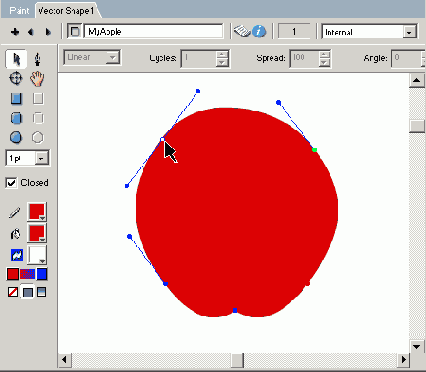The height and width of the screenshot is (372, 426).
Task: Decrease the Cycles stepper value
Action: coord(222,62)
